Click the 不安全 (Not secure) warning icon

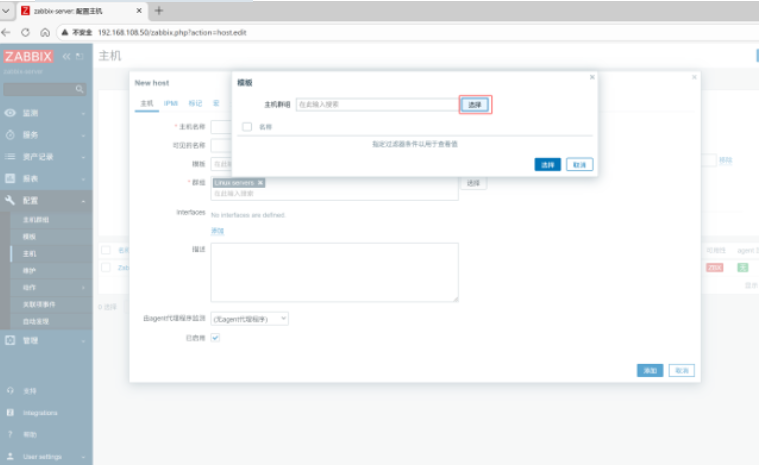(x=65, y=32)
